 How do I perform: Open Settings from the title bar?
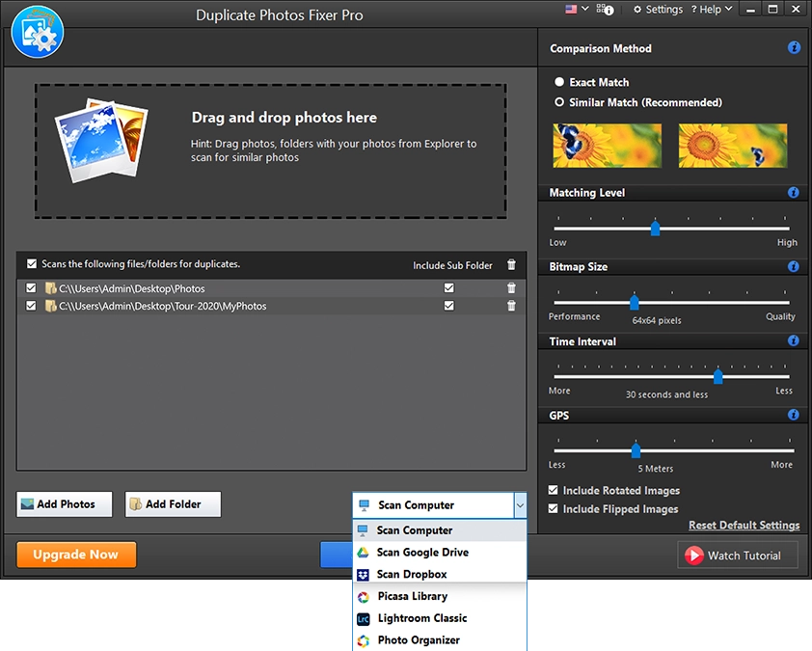pos(659,10)
